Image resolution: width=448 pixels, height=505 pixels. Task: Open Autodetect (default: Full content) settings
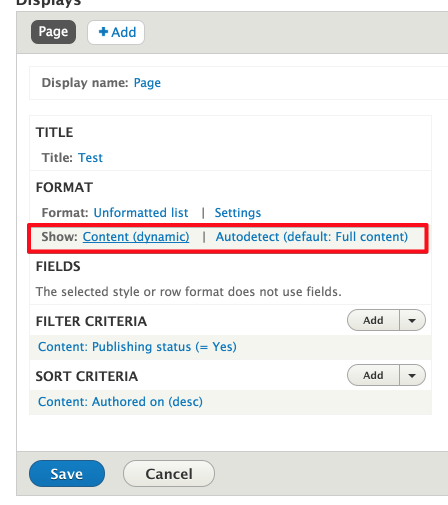tap(312, 237)
